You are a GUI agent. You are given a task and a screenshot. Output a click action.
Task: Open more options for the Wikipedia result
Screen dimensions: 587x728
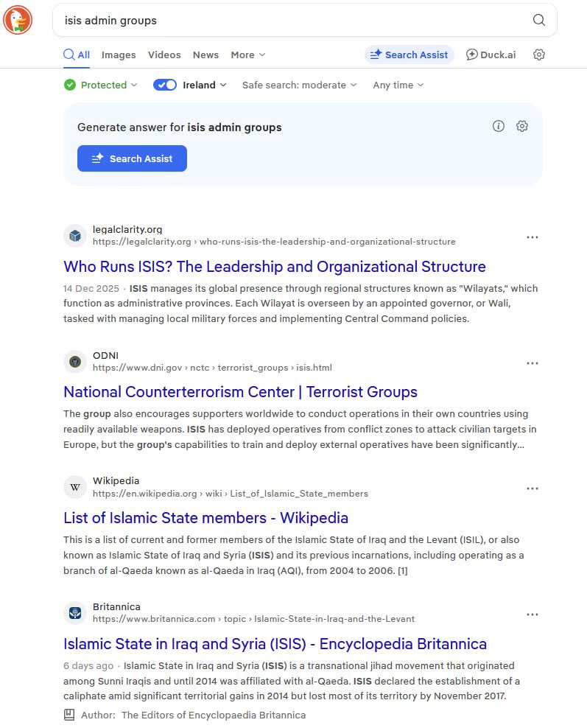[x=532, y=489]
